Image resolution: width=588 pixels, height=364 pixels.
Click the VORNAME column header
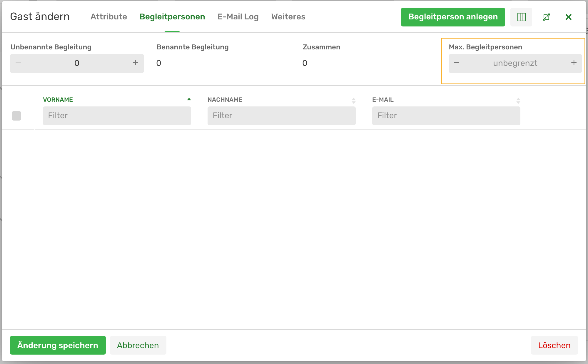[58, 100]
